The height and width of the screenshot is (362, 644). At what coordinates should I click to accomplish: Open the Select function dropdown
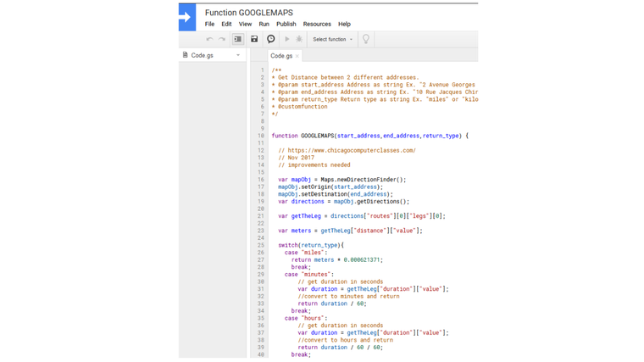point(332,40)
